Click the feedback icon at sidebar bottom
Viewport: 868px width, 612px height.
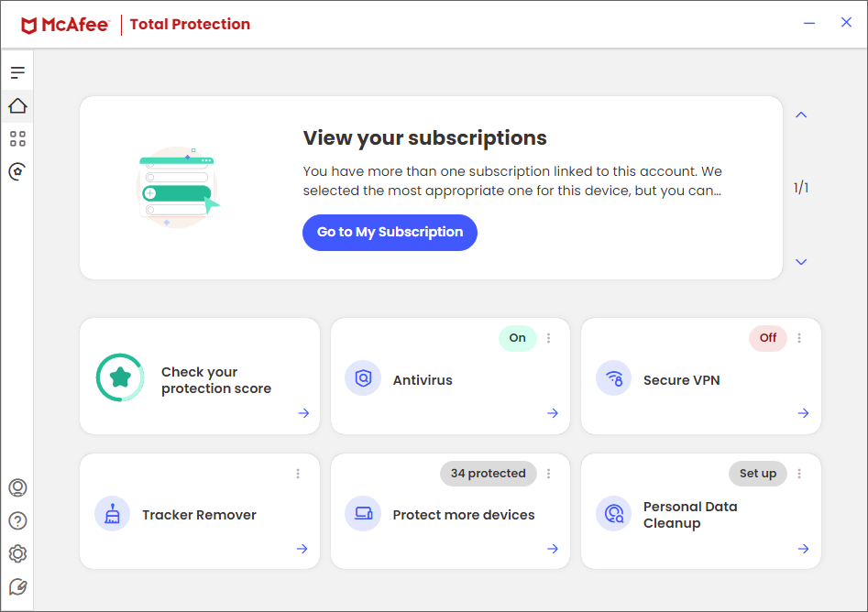point(17,586)
